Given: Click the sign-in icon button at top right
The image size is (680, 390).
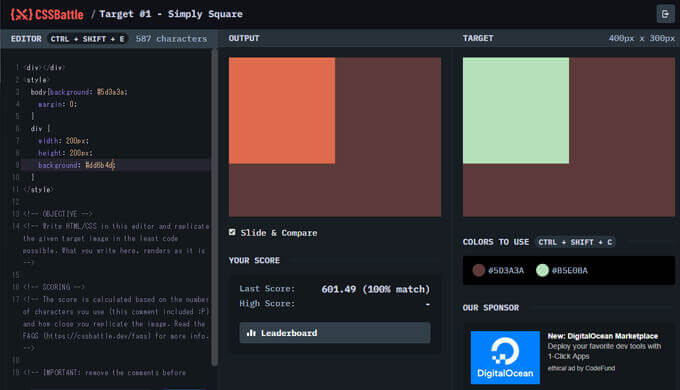Looking at the screenshot, I should (x=665, y=14).
